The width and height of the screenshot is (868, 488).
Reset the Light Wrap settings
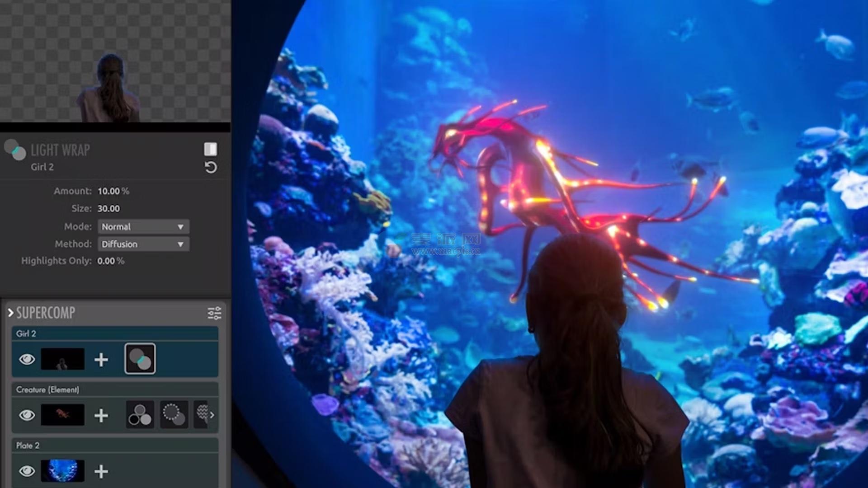click(x=211, y=168)
